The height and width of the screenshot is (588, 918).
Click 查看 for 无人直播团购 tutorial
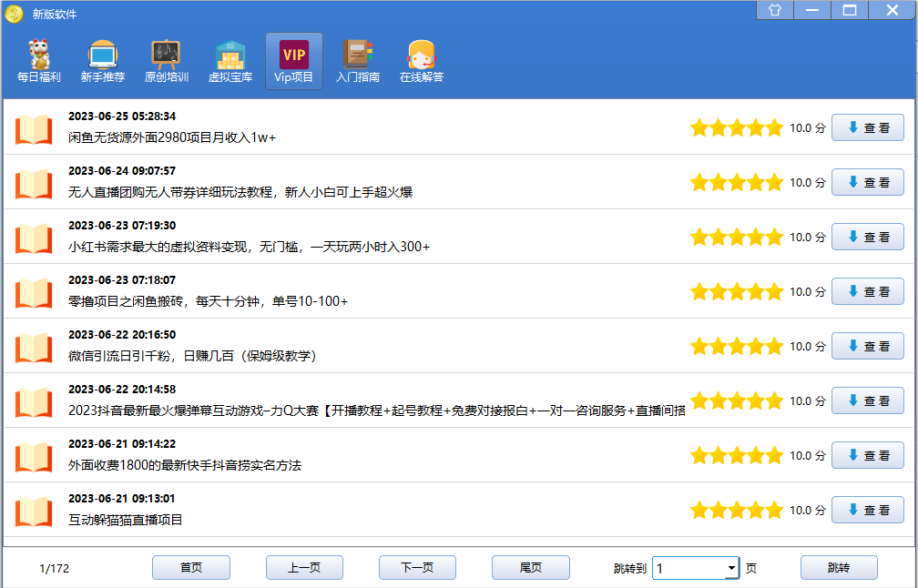click(x=868, y=182)
